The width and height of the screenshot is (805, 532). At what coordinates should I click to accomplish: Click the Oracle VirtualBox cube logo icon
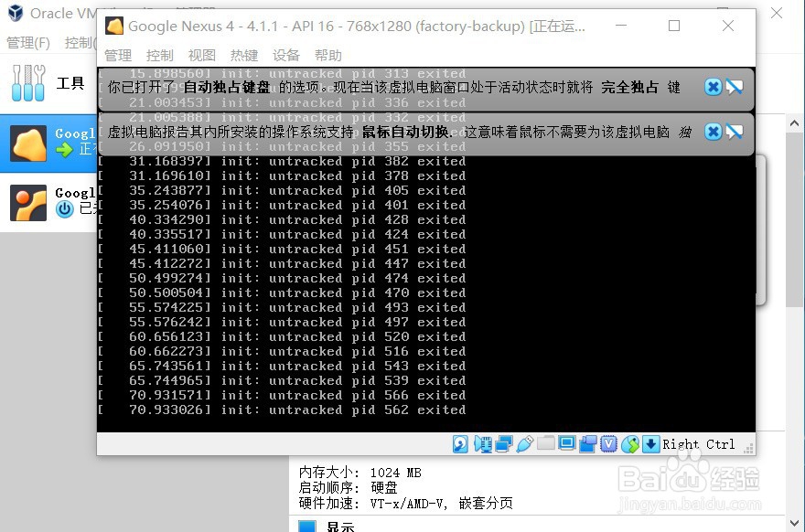[16, 13]
